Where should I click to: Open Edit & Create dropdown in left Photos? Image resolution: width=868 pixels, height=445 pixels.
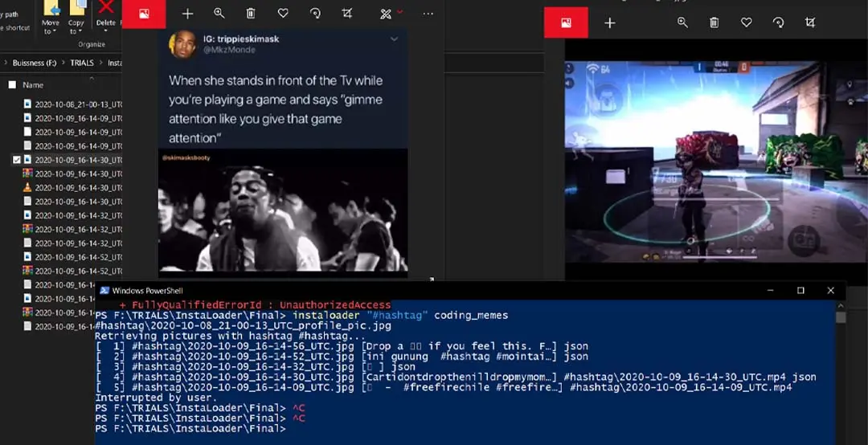391,14
